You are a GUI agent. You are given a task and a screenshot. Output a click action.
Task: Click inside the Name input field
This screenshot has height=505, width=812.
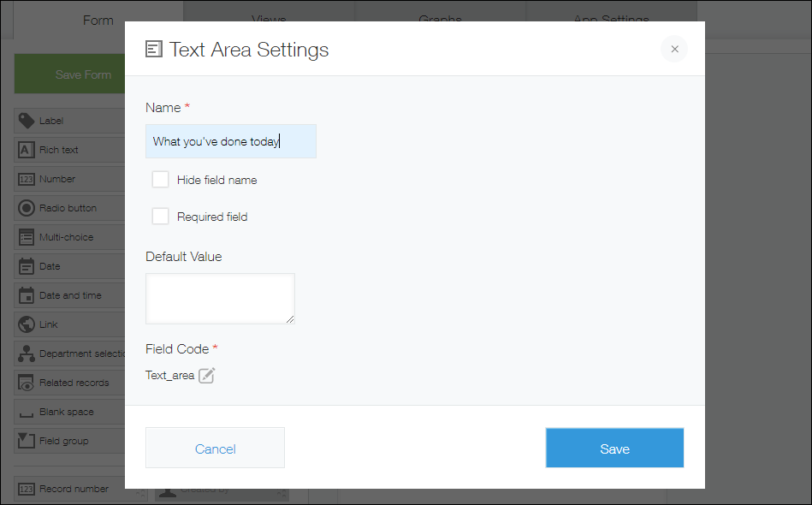point(230,140)
